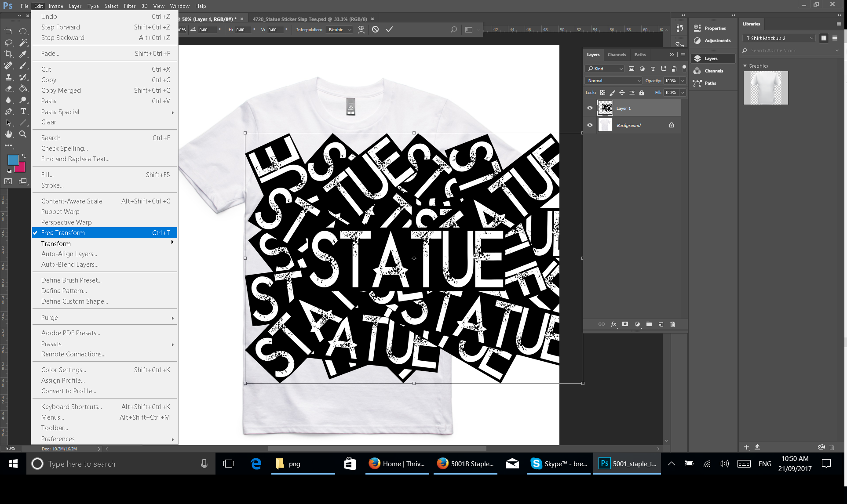847x504 pixels.
Task: Hide the Background layer
Action: [x=590, y=125]
